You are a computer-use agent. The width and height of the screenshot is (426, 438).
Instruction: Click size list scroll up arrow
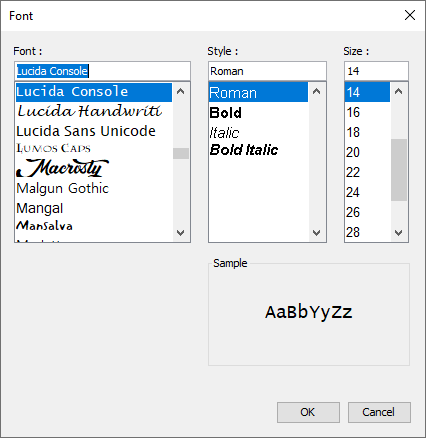tap(399, 91)
